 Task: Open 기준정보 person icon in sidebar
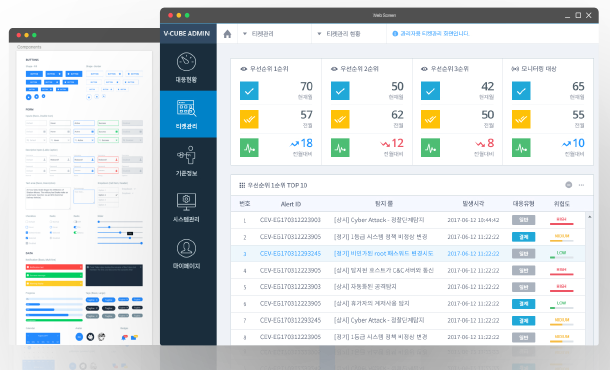pyautogui.click(x=186, y=155)
